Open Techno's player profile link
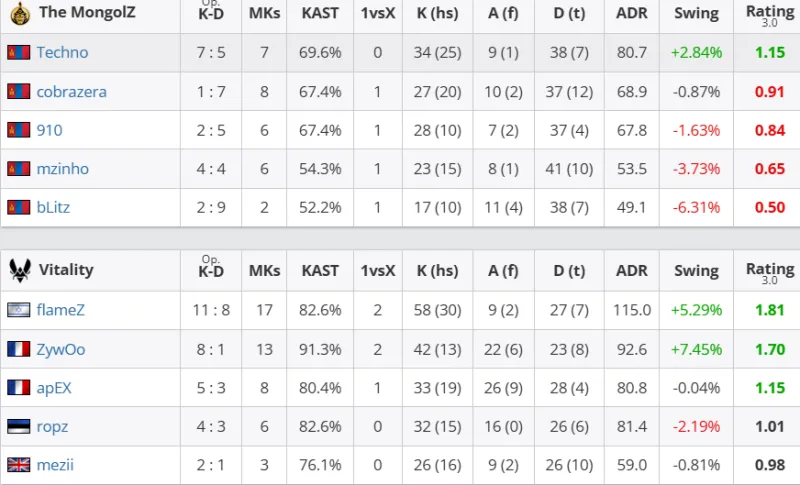 pyautogui.click(x=62, y=52)
